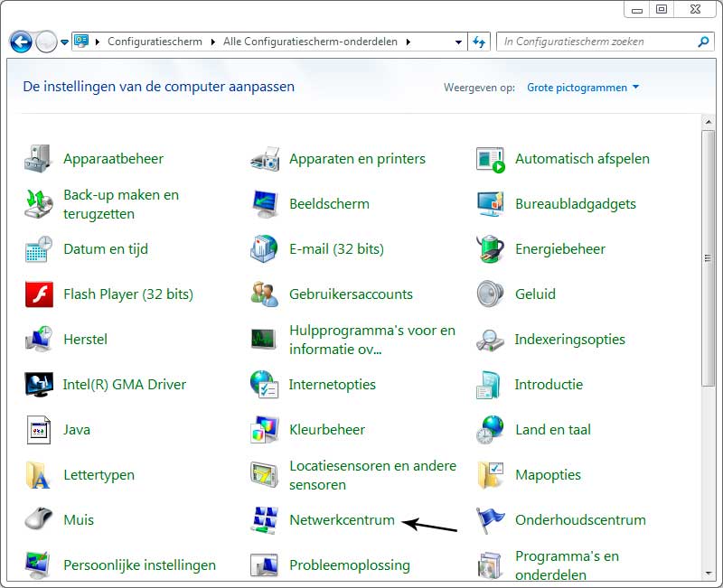Open the Geluid text link
Viewport: 723px width, 588px height.
point(535,294)
